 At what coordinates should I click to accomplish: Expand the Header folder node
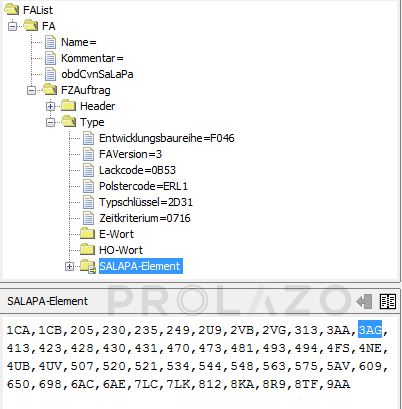pos(50,106)
